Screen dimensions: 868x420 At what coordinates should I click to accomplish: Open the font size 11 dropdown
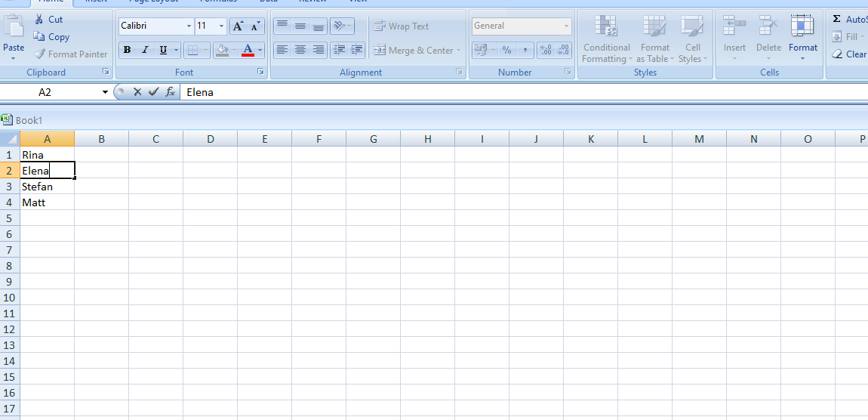222,26
